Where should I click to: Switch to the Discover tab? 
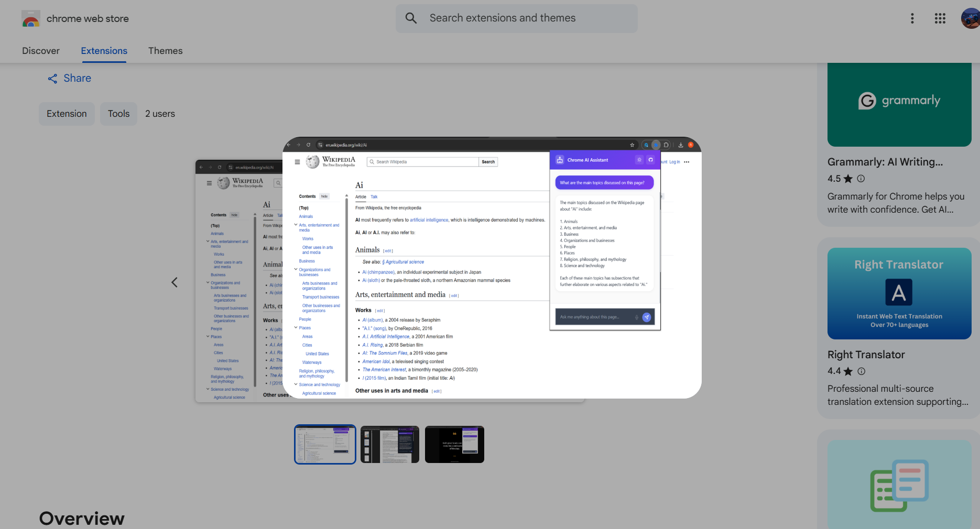tap(41, 51)
